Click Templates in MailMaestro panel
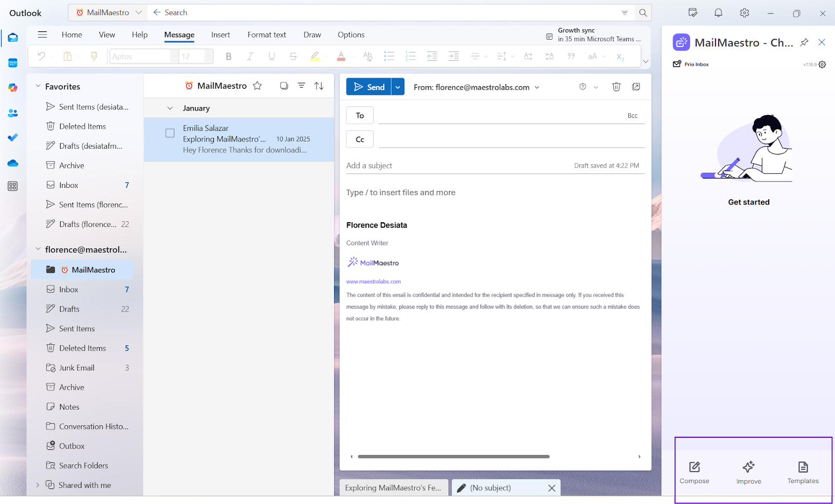Image resolution: width=835 pixels, height=504 pixels. (803, 473)
